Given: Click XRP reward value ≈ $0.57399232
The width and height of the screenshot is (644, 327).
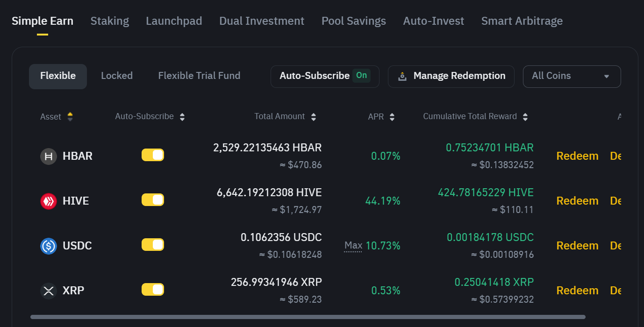Looking at the screenshot, I should (502, 299).
